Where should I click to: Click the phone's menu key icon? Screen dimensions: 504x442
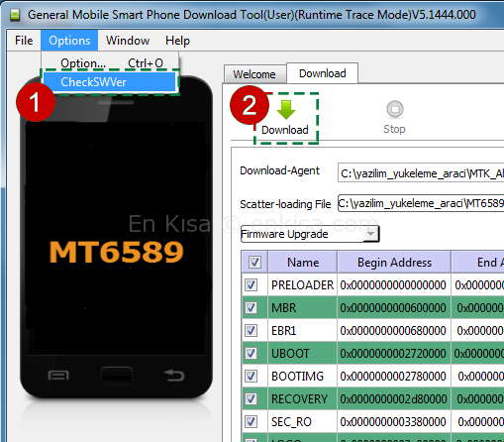[x=58, y=376]
